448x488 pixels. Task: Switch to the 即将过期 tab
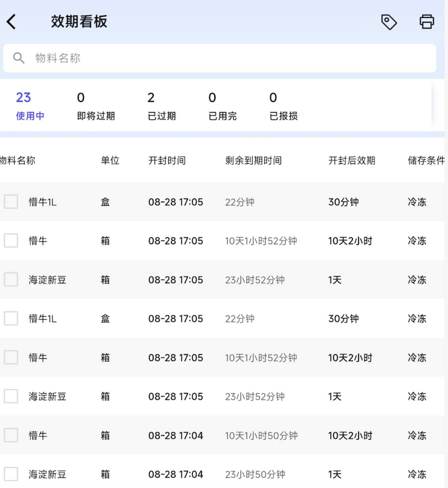[96, 106]
